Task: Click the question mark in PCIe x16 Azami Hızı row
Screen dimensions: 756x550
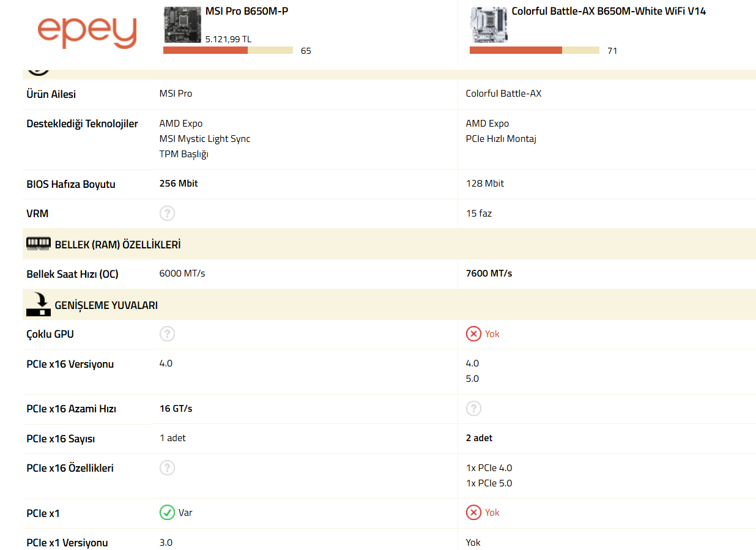Action: (x=473, y=409)
